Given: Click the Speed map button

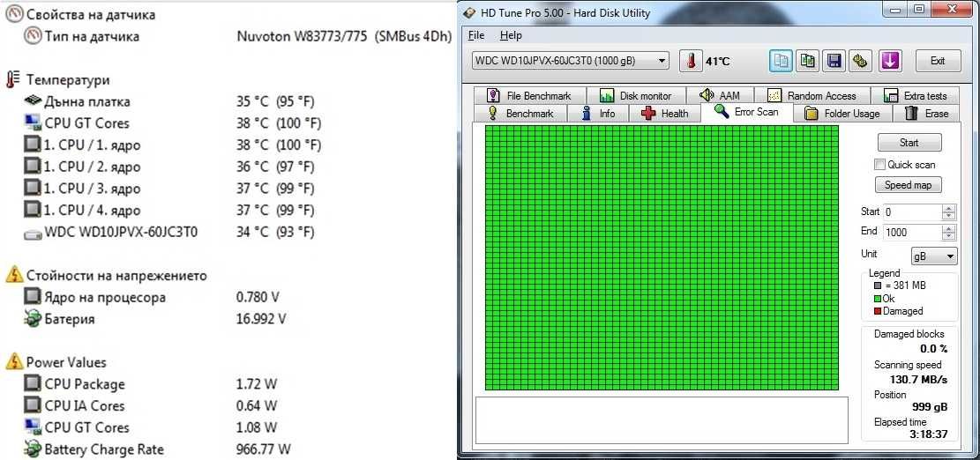Looking at the screenshot, I should point(909,185).
